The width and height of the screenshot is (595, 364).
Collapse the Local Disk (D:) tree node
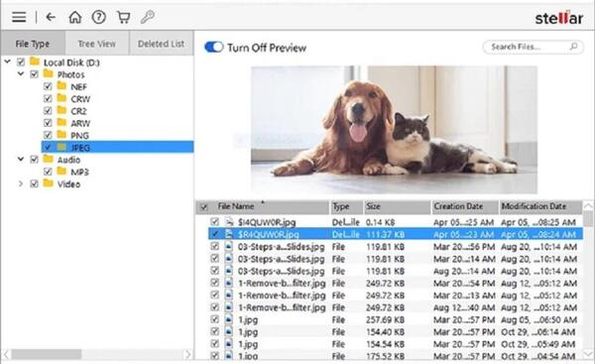click(8, 61)
